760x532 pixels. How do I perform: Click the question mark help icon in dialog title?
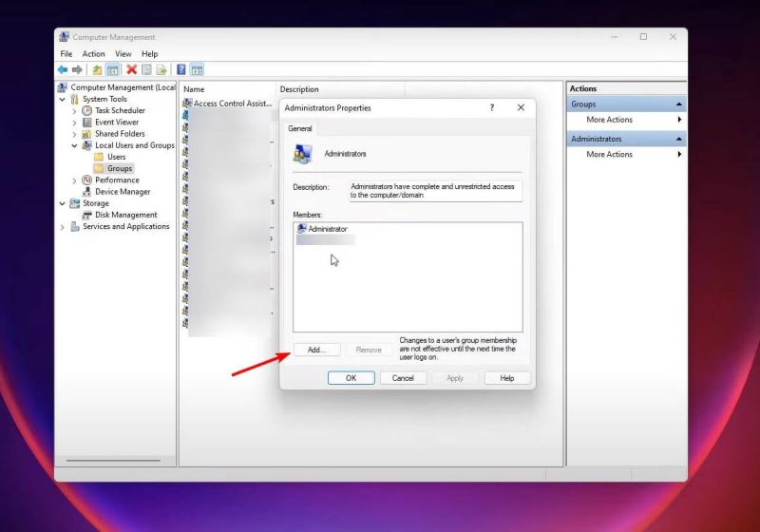491,107
